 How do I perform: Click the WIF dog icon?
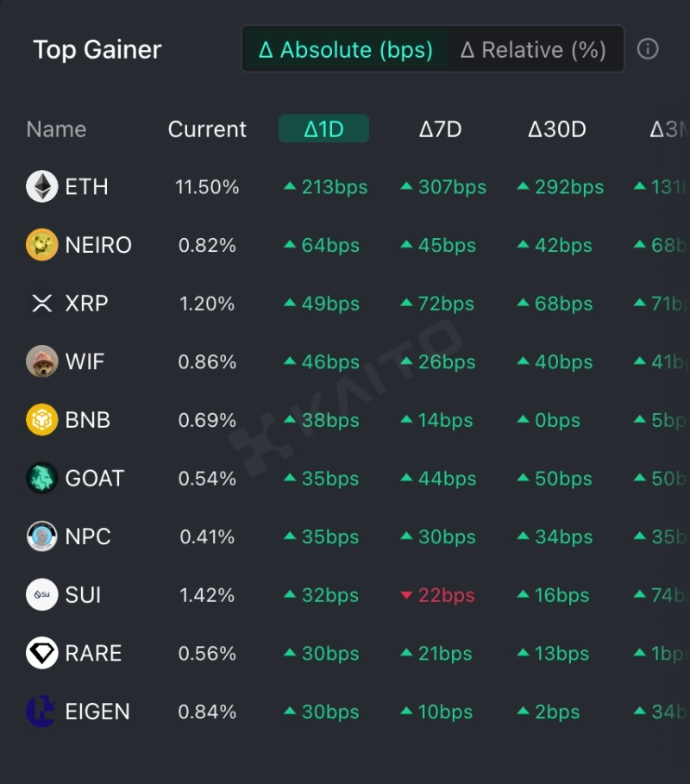point(41,361)
